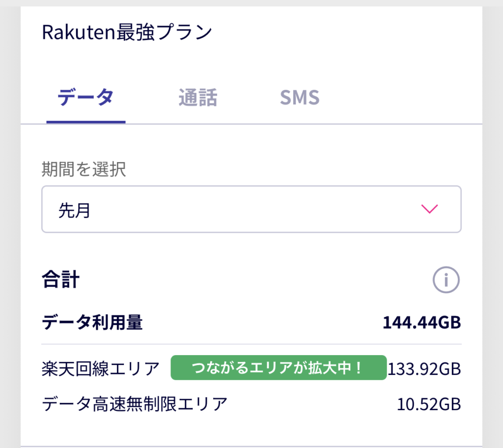Click the blue underline beneath データ tab
The image size is (503, 448).
pos(86,121)
